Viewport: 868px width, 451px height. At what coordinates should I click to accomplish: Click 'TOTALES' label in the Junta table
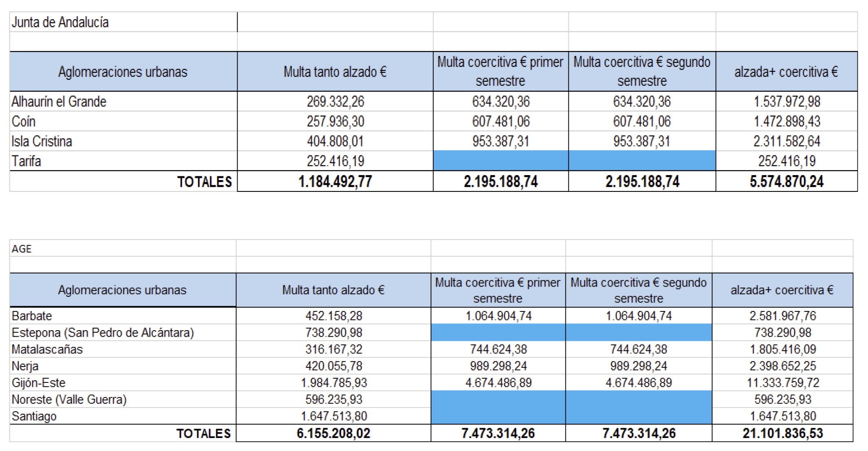(x=205, y=182)
